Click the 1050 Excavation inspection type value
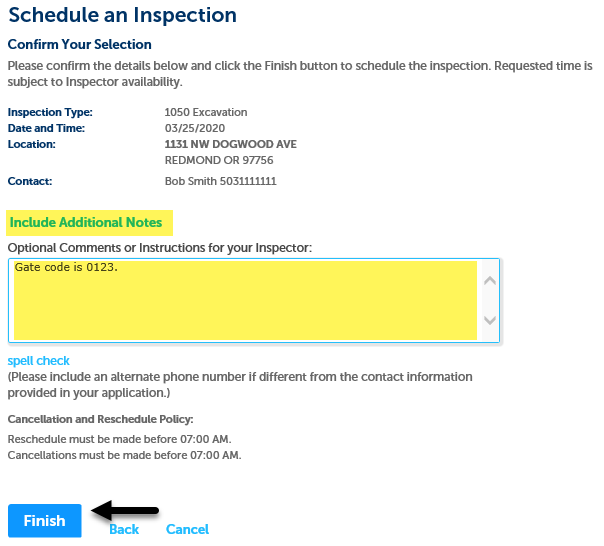 [206, 112]
